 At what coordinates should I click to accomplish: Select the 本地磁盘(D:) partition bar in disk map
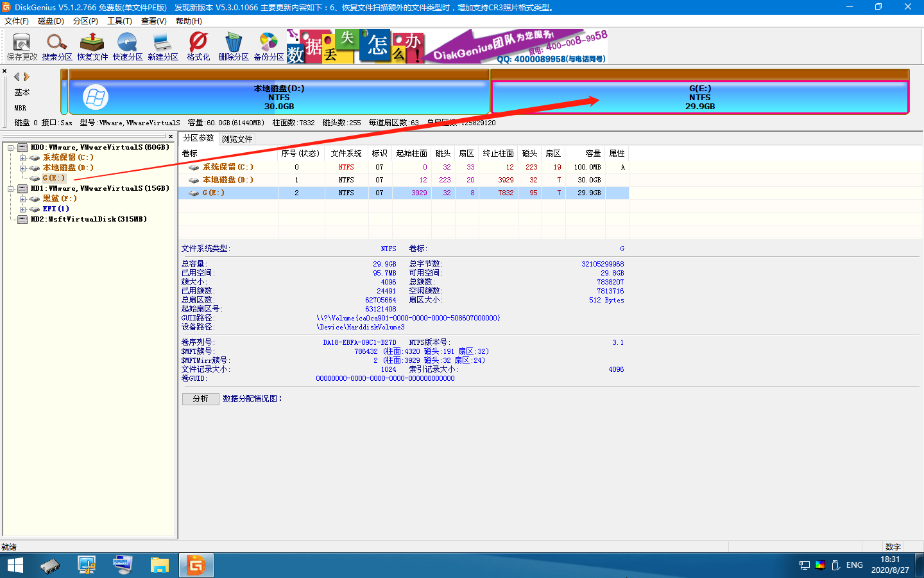pos(278,92)
